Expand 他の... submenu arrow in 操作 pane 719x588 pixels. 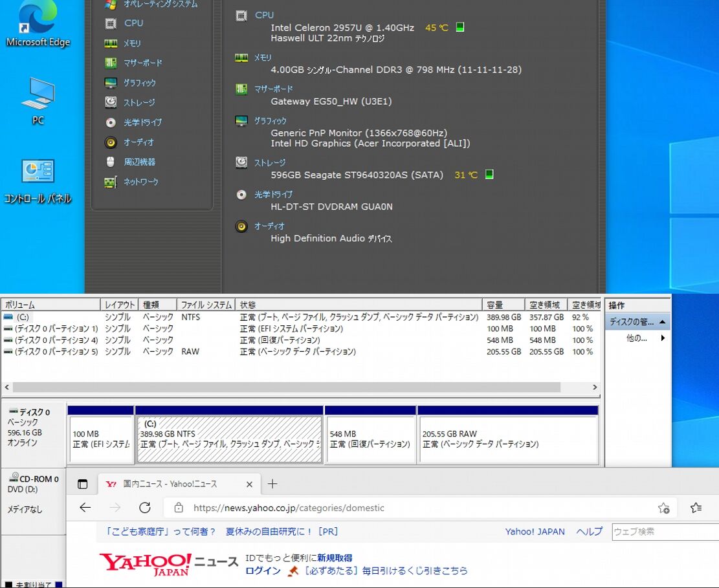tap(663, 338)
